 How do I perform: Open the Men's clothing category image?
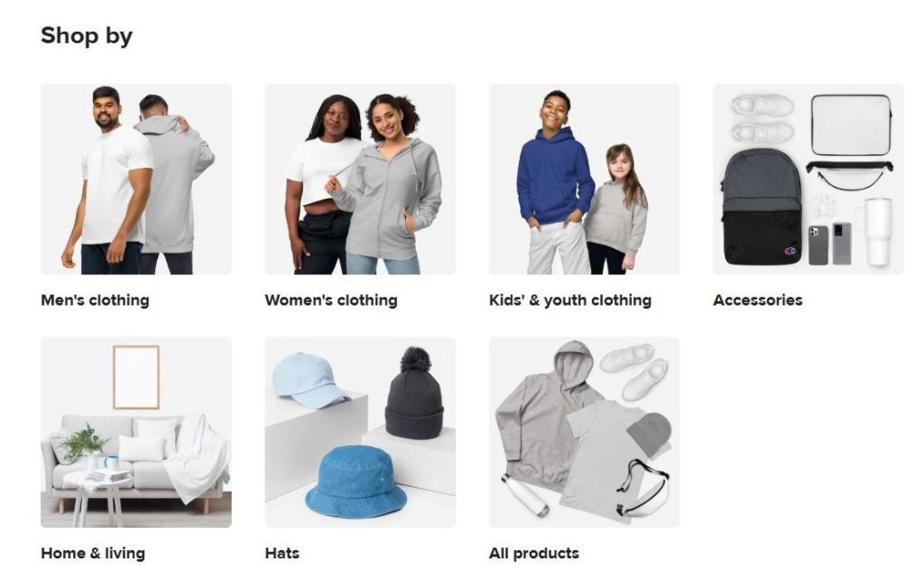136,179
